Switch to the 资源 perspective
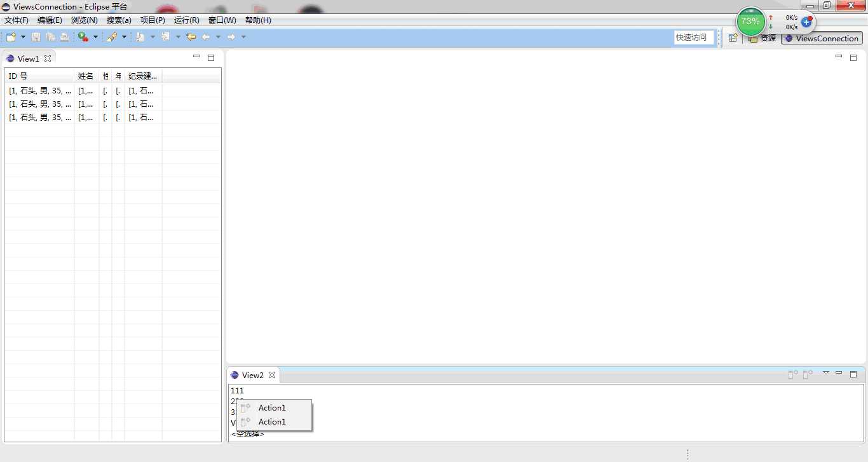This screenshot has width=868, height=462. pyautogui.click(x=762, y=38)
